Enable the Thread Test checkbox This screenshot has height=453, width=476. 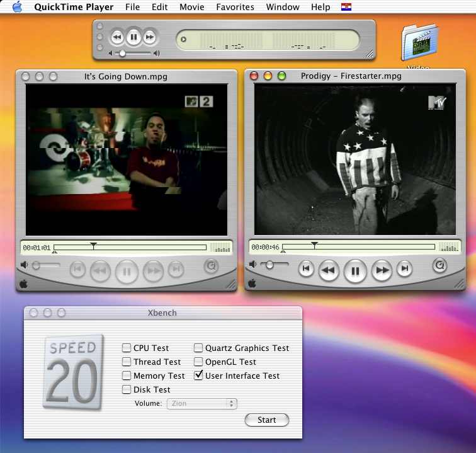(127, 362)
